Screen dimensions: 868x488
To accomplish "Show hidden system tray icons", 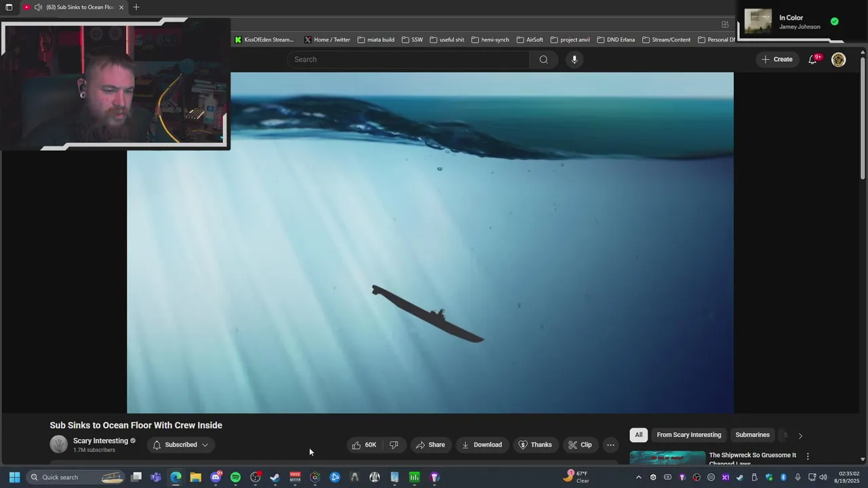I will [638, 477].
